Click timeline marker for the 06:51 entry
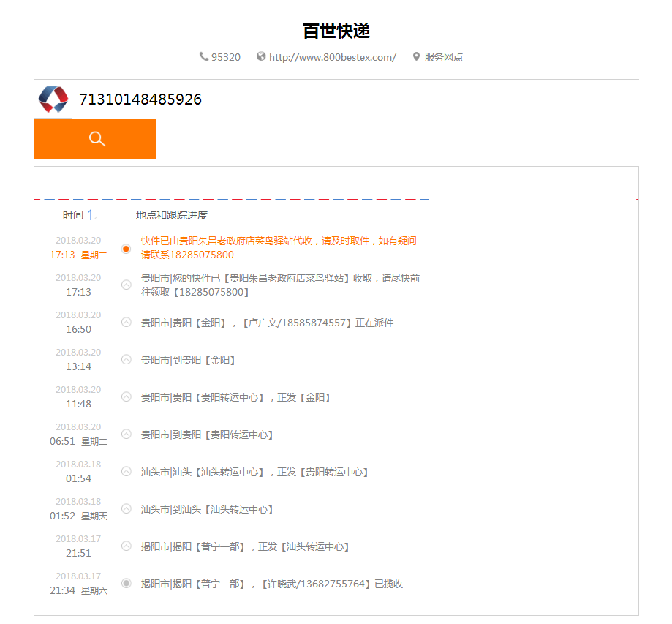The width and height of the screenshot is (672, 624). (x=126, y=434)
